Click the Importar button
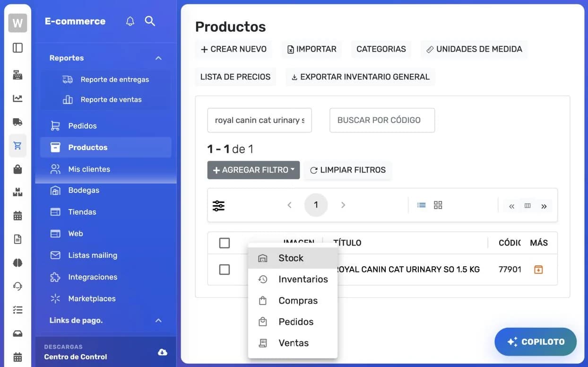 pyautogui.click(x=312, y=49)
